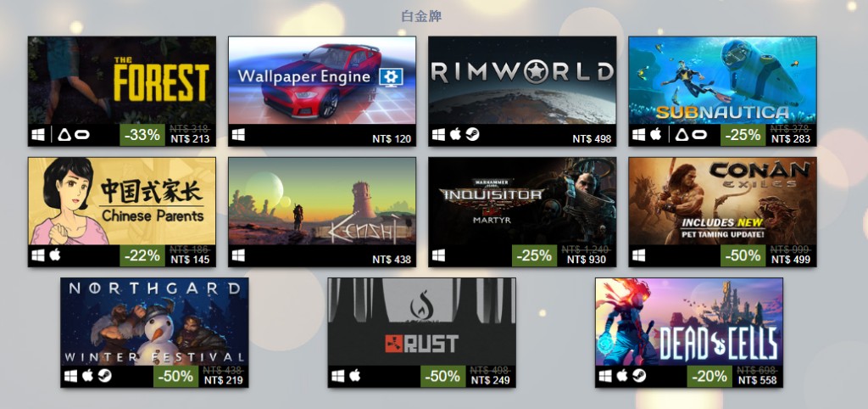The image size is (868, 409).
Task: Click the Windows icon under Kenshi
Action: pyautogui.click(x=238, y=255)
